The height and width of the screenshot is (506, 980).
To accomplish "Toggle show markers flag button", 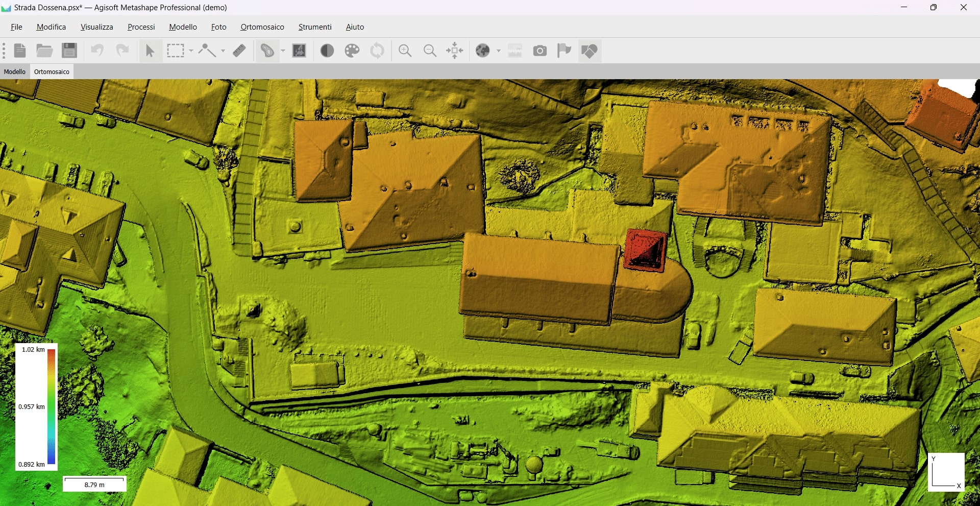I will [x=564, y=51].
